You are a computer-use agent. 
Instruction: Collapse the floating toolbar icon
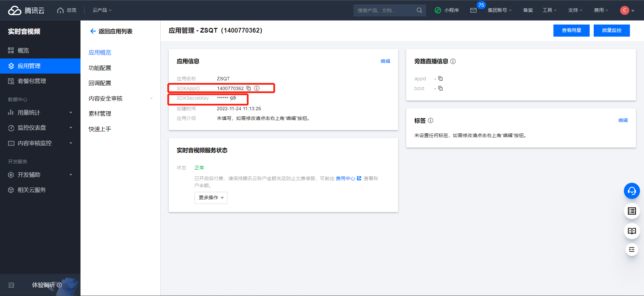(632, 249)
